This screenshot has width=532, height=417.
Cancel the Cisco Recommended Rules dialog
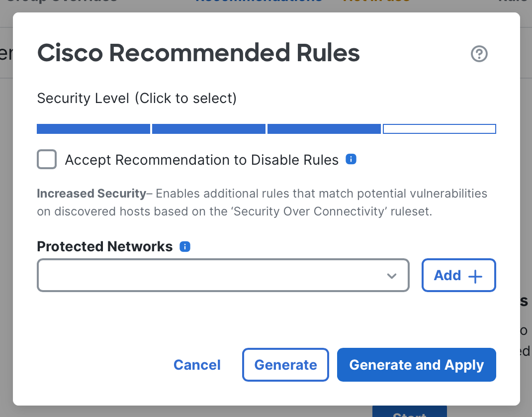pyautogui.click(x=197, y=365)
